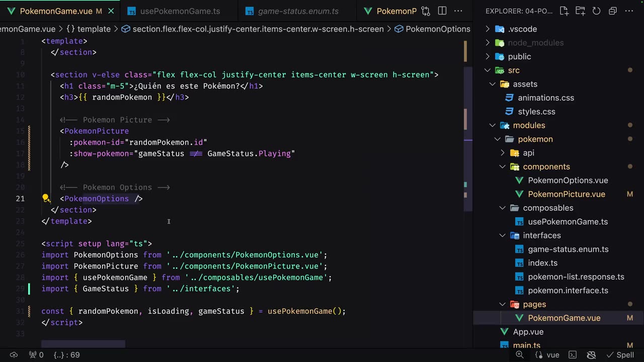This screenshot has width=644, height=362.
Task: Select PokemonGame.vue in Explorer tree
Action: click(564, 318)
